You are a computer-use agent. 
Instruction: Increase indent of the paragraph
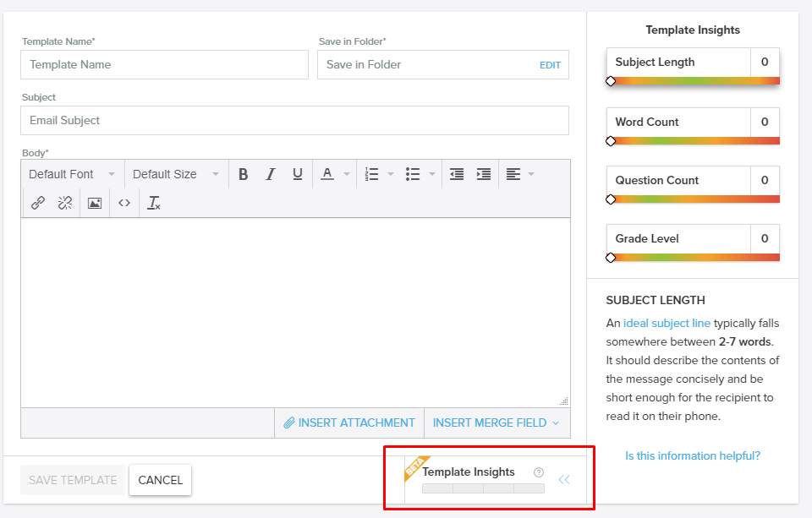(484, 174)
